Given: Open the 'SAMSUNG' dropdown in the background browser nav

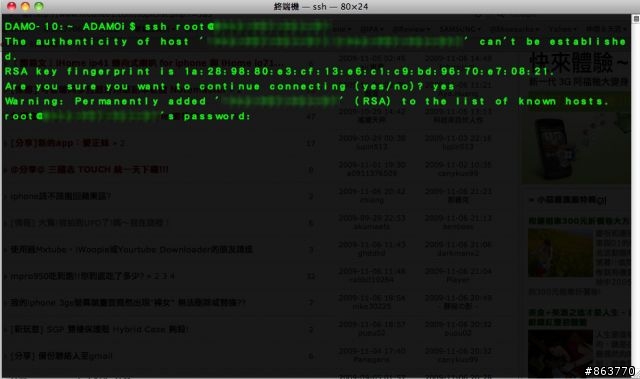Looking at the screenshot, I should [x=460, y=29].
